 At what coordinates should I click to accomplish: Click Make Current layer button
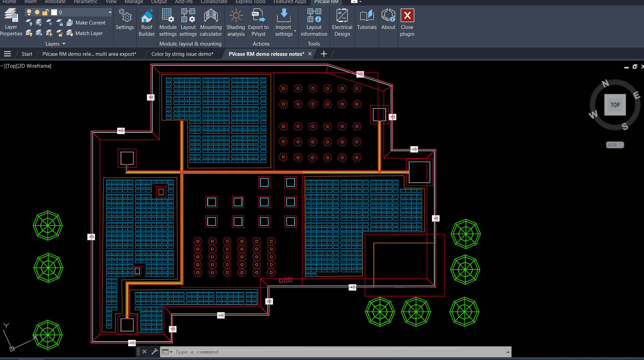coord(86,23)
